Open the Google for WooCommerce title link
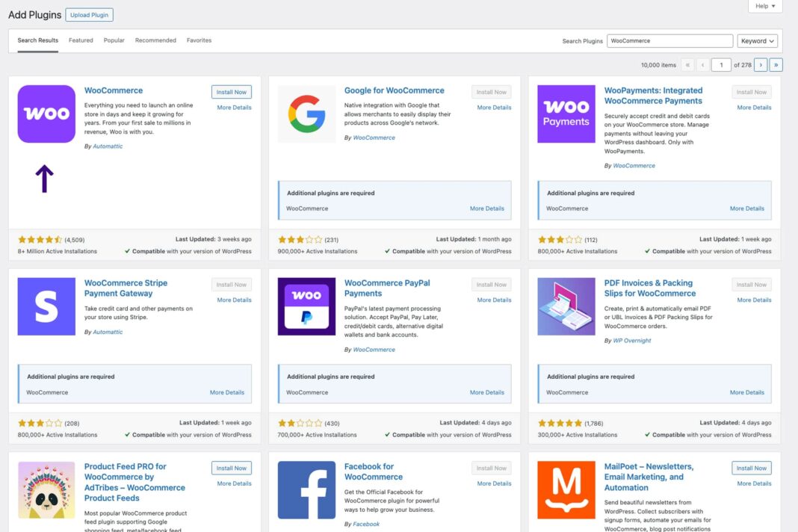The height and width of the screenshot is (532, 798). [394, 90]
